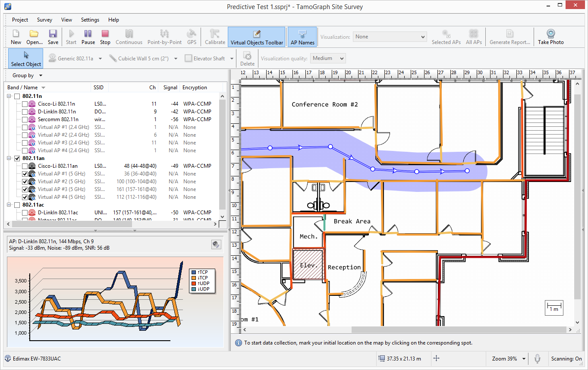Select the GPS survey mode

[192, 37]
